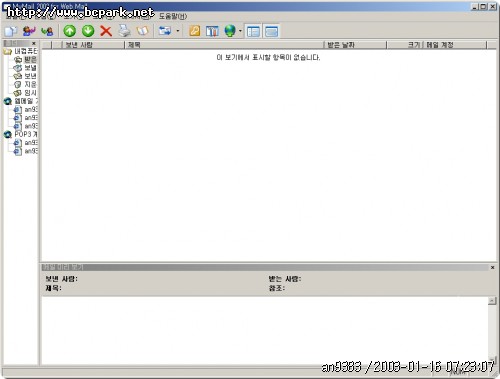Open the 도움말(H) menu

173,16
